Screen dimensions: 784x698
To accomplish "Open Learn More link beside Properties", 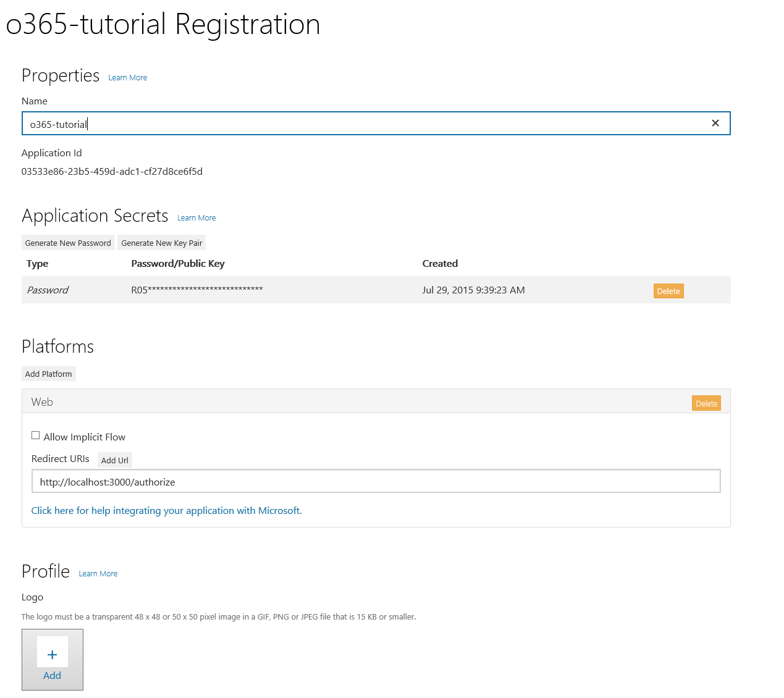I will pos(128,78).
